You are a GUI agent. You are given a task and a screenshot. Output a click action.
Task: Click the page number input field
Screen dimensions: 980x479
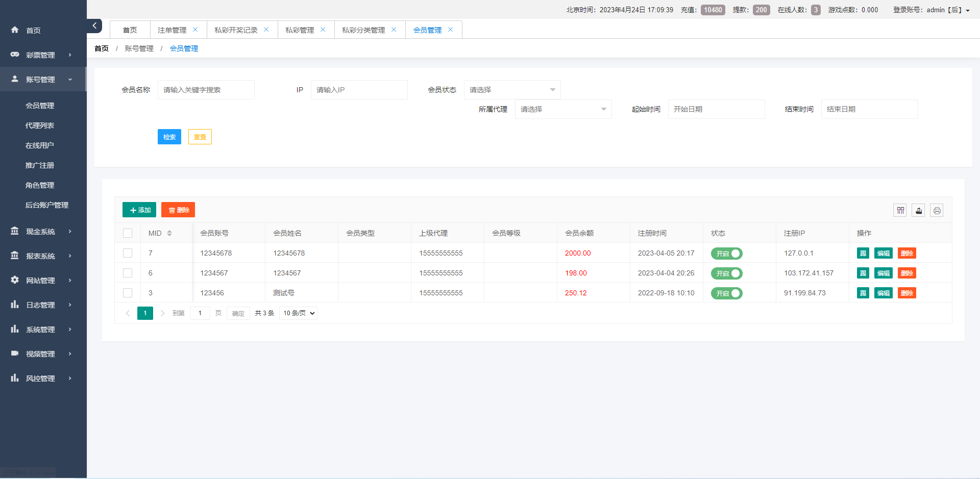pos(200,313)
